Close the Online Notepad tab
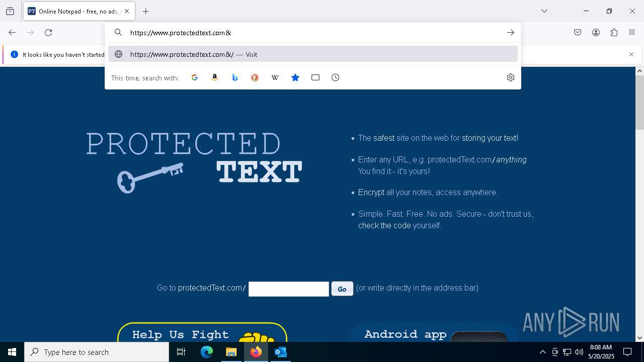This screenshot has width=644, height=362. (127, 11)
